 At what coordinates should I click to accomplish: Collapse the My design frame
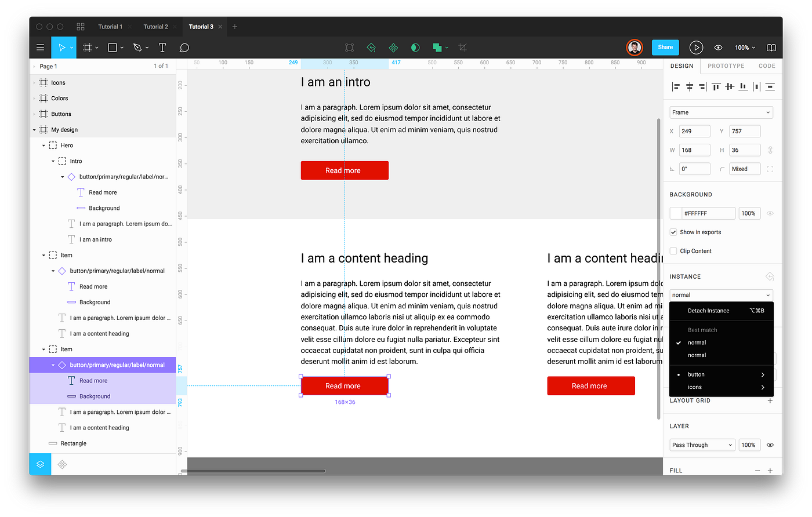point(34,130)
